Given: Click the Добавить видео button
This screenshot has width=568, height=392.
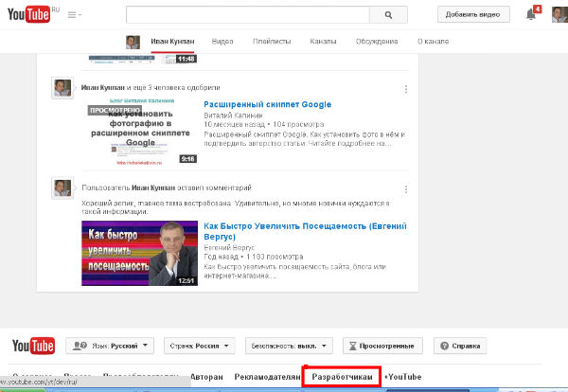Looking at the screenshot, I should point(473,14).
